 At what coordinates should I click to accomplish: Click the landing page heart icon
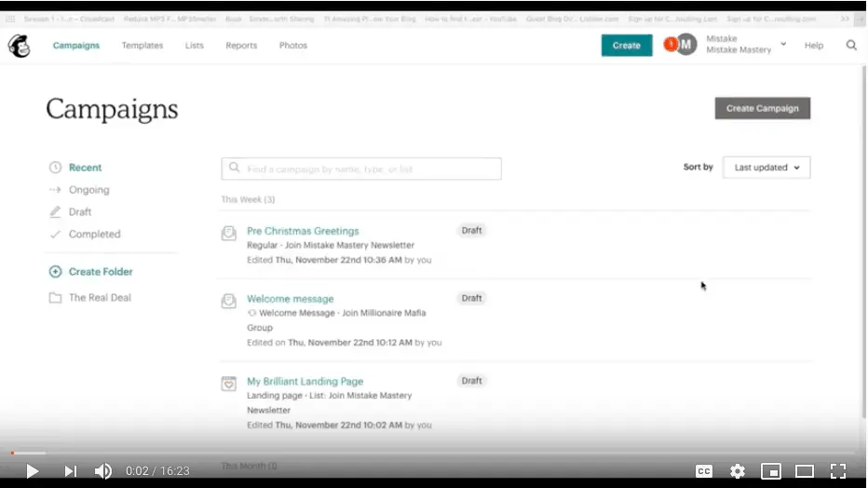(228, 384)
